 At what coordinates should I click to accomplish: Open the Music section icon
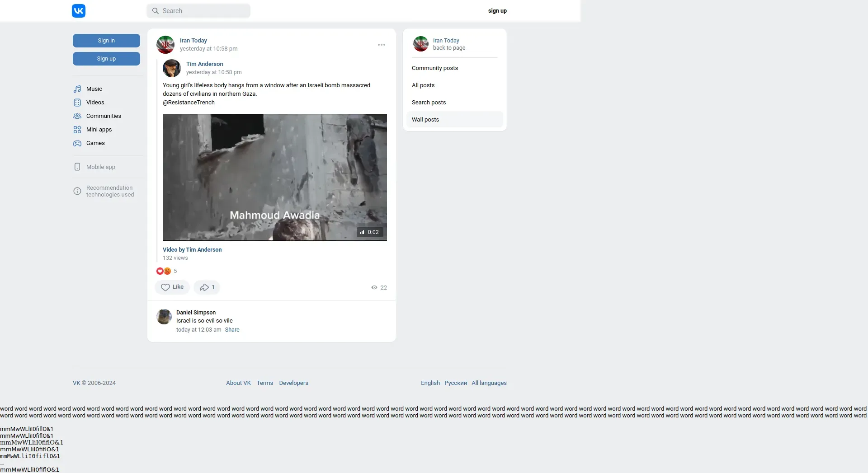(x=77, y=89)
